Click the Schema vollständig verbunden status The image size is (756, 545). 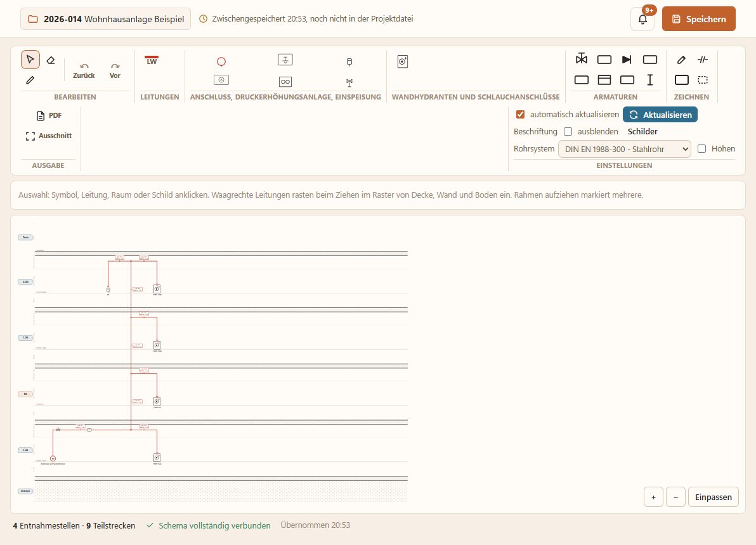pyautogui.click(x=208, y=526)
